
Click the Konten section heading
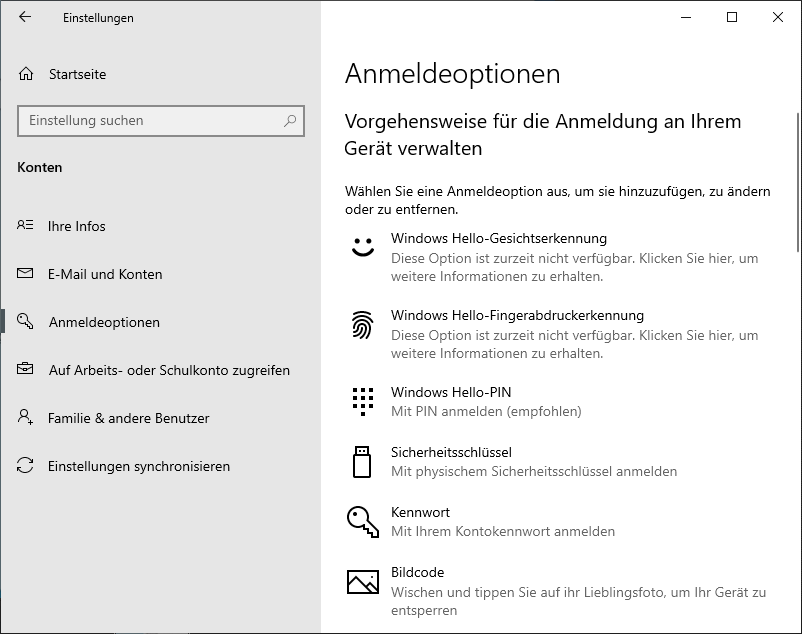(39, 167)
